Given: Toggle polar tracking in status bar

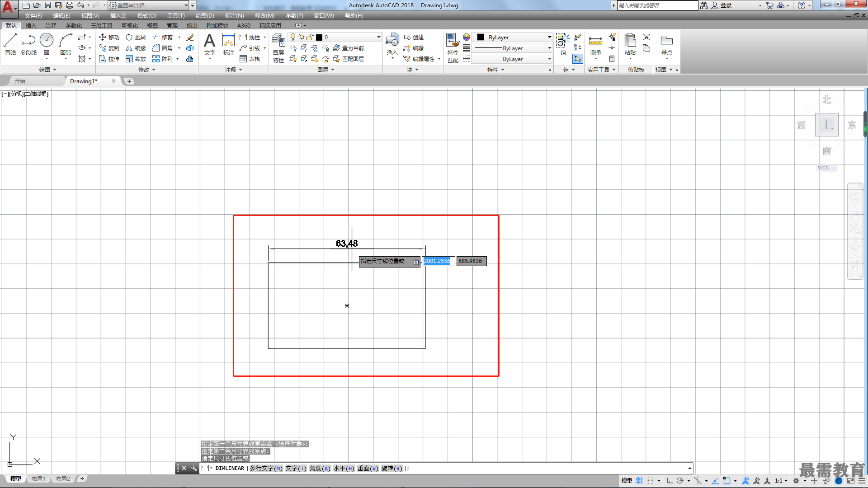Looking at the screenshot, I should [680, 480].
